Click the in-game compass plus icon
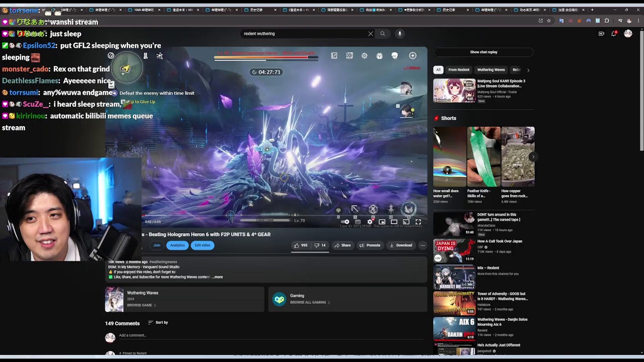Screen dimensions: 644x362 (x=413, y=56)
